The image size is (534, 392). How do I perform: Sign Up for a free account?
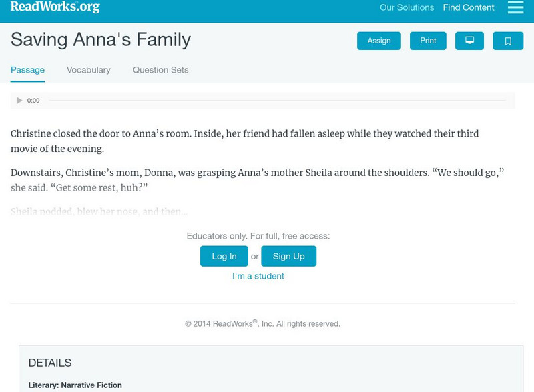coord(288,255)
